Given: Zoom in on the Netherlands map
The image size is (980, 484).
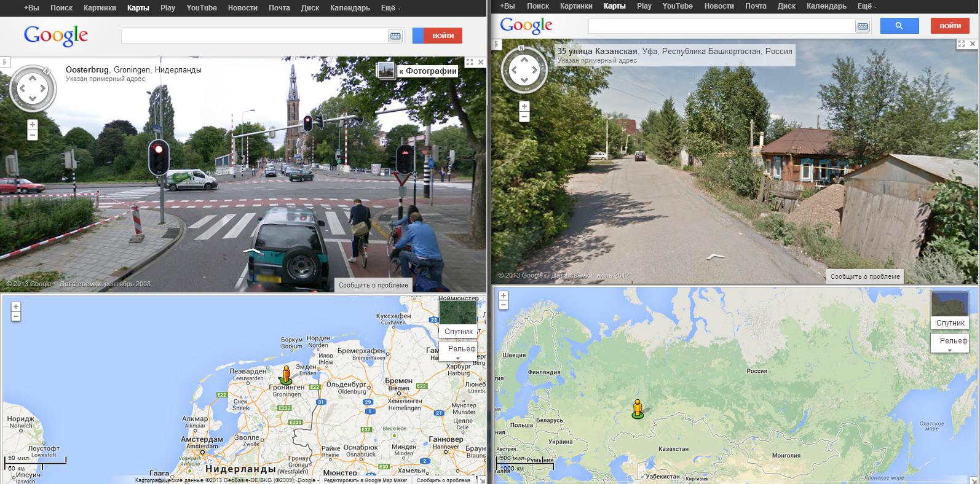Looking at the screenshot, I should [x=16, y=306].
